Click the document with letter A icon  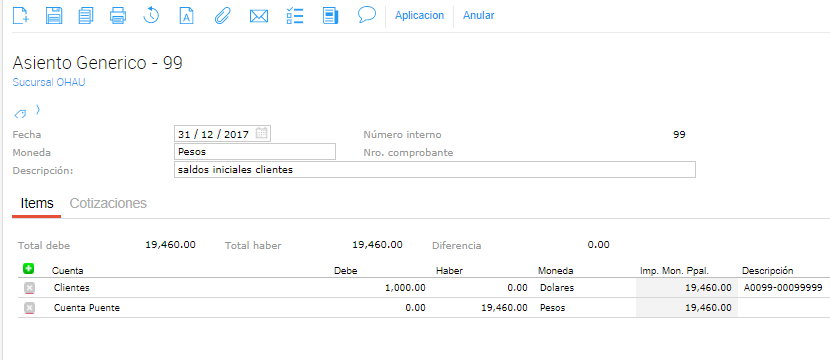click(x=187, y=15)
